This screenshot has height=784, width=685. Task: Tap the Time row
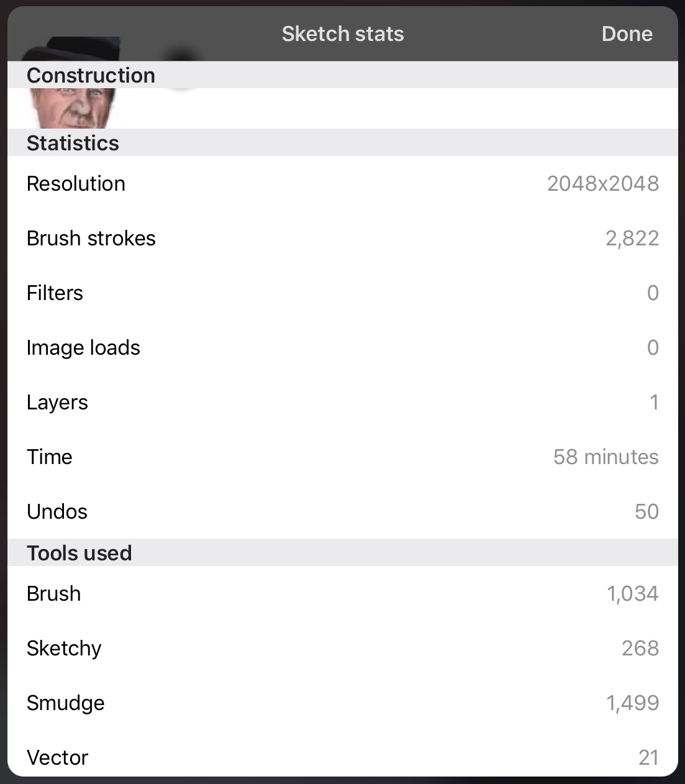[342, 457]
